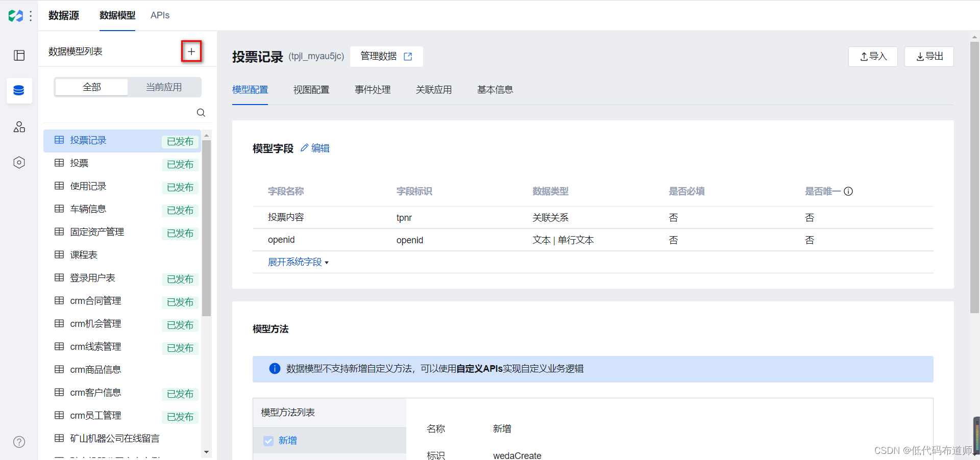Open the hexagon settings sidebar icon

[19, 162]
